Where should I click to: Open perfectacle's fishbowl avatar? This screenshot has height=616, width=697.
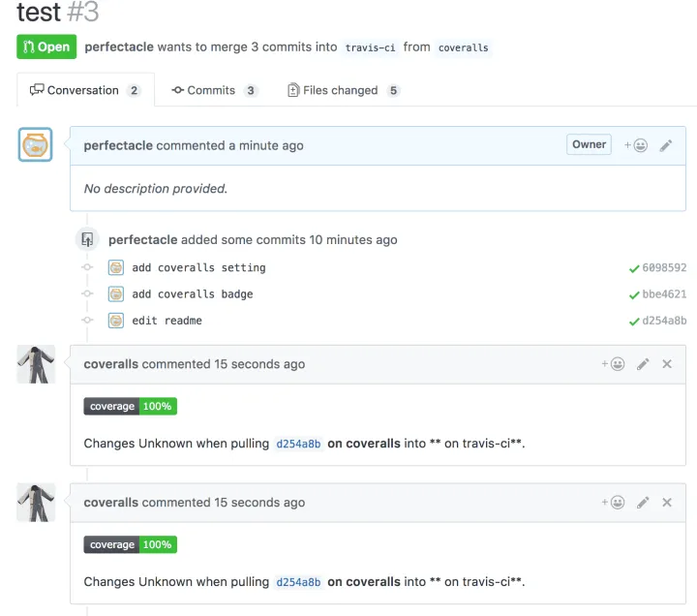pos(35,144)
